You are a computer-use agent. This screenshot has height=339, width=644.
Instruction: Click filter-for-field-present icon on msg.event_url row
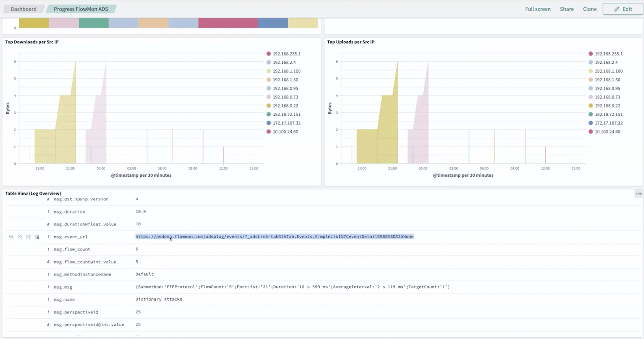click(x=37, y=237)
